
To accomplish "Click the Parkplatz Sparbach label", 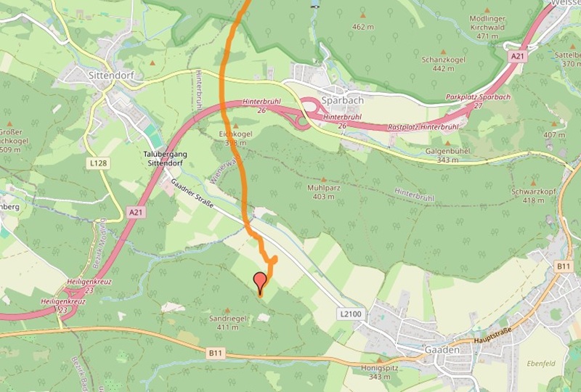I will (478, 97).
